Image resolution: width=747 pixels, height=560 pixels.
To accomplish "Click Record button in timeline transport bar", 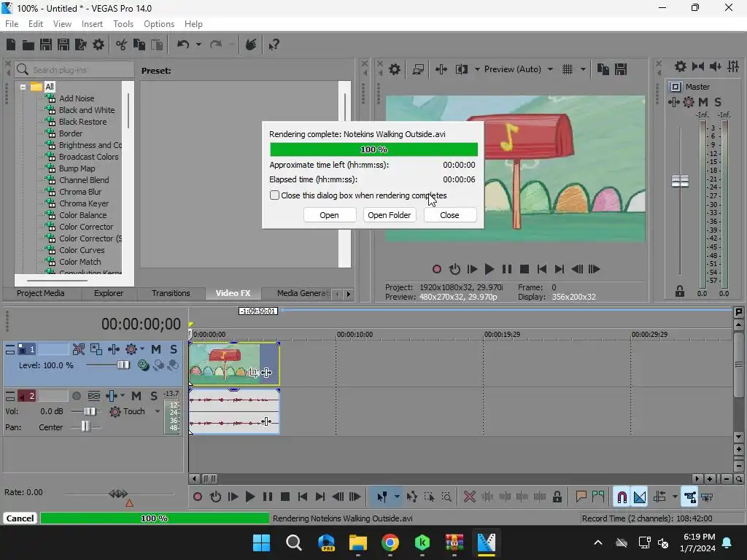I will pos(198,497).
